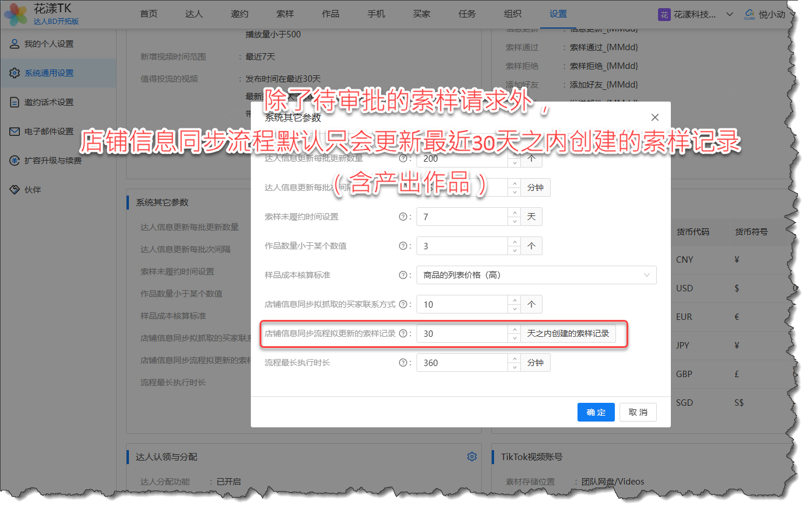812x512 pixels.
Task: Click help icon beside 流程最长执行时长
Action: point(402,363)
